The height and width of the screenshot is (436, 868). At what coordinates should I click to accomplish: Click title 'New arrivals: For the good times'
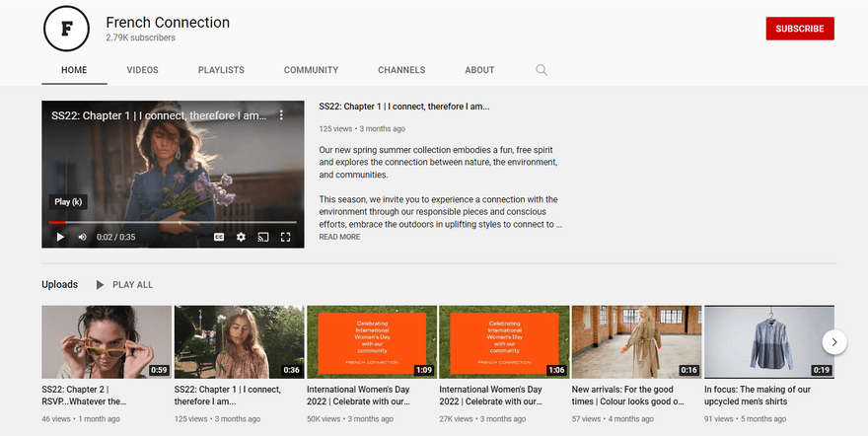[627, 396]
